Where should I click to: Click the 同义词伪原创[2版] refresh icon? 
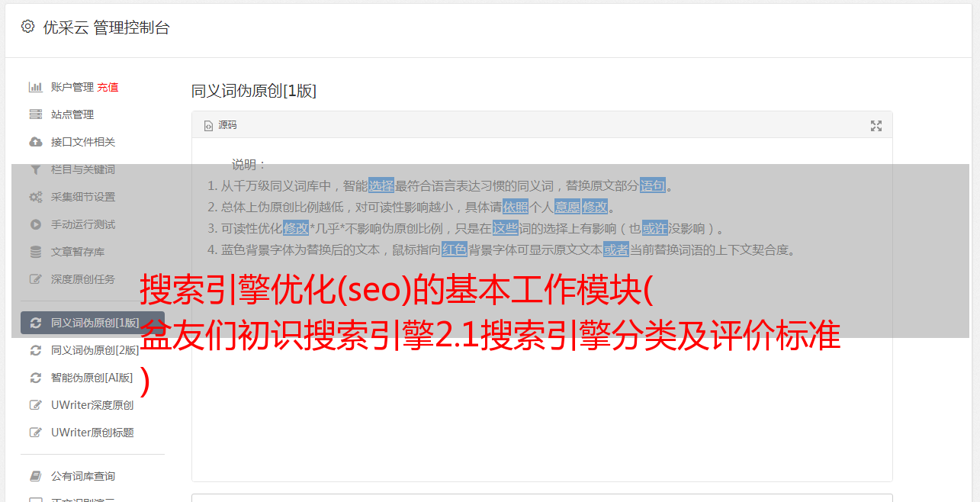[x=35, y=350]
